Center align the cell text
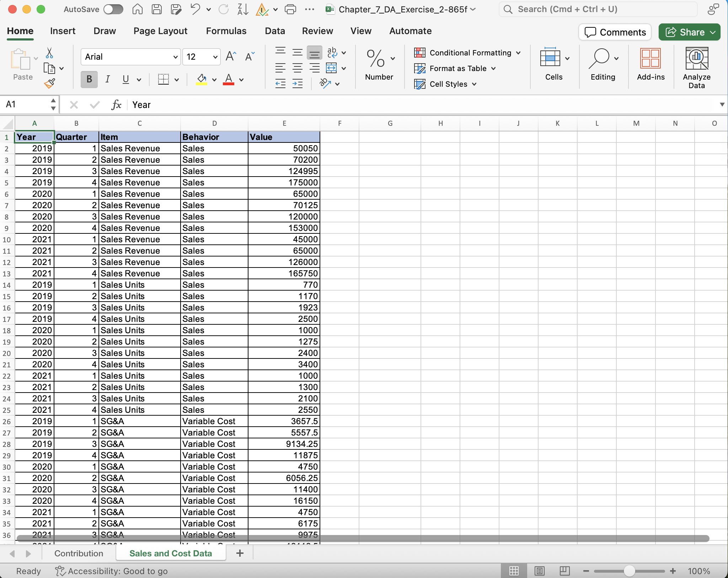 (x=298, y=67)
